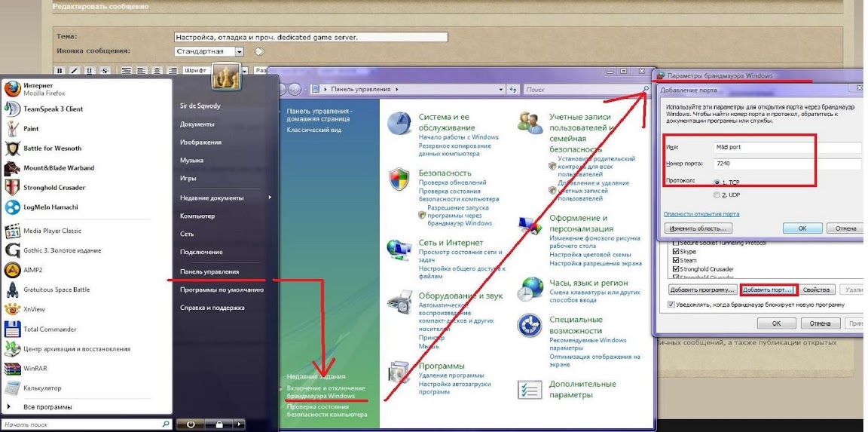
Task: Click the Добавить порт button
Action: pos(769,290)
